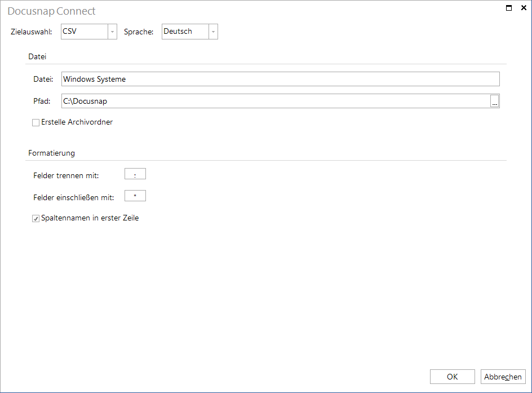Confirm with the OK button
This screenshot has width=532, height=393.
pyautogui.click(x=453, y=377)
